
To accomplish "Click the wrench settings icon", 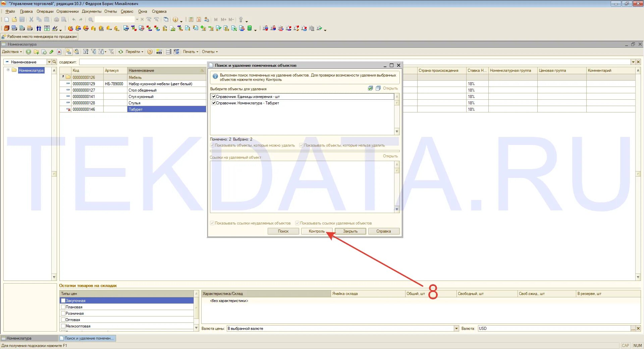I will pyautogui.click(x=240, y=19).
